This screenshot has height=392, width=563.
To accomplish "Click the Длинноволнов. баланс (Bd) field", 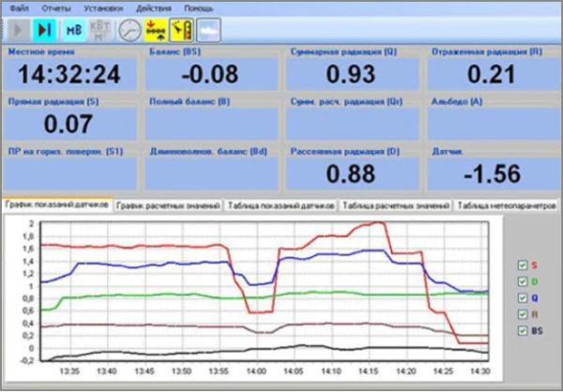I will (211, 173).
